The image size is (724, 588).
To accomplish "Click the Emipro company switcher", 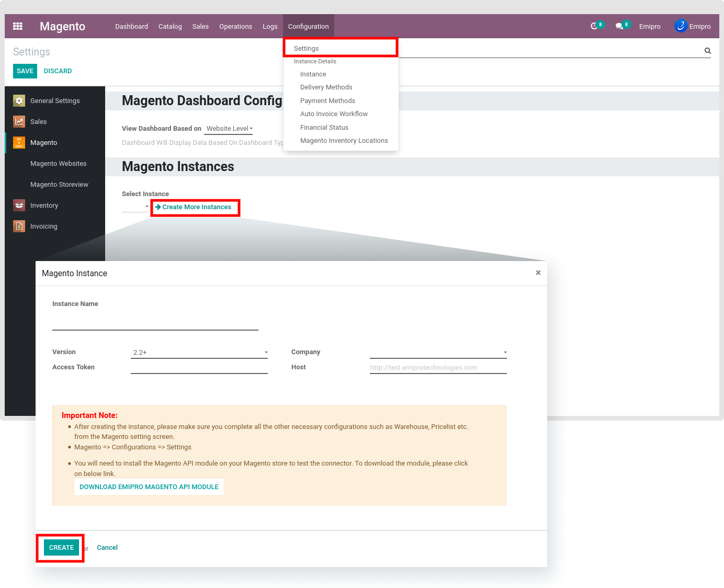I will 650,26.
